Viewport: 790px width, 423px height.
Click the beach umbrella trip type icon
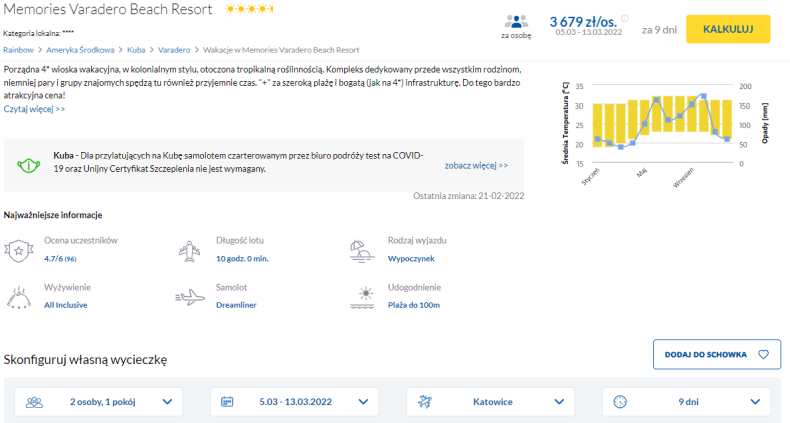[360, 249]
